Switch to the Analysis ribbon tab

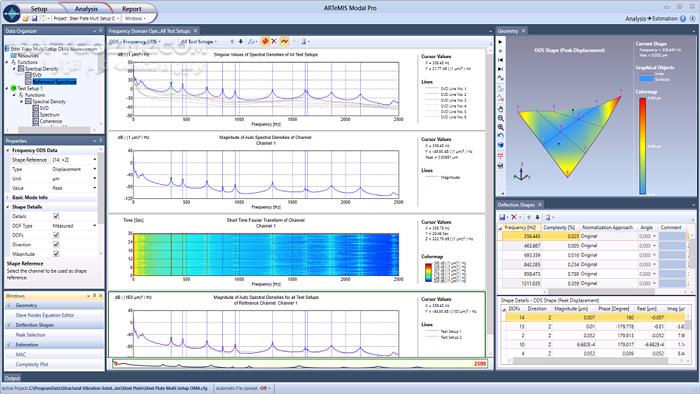(86, 8)
